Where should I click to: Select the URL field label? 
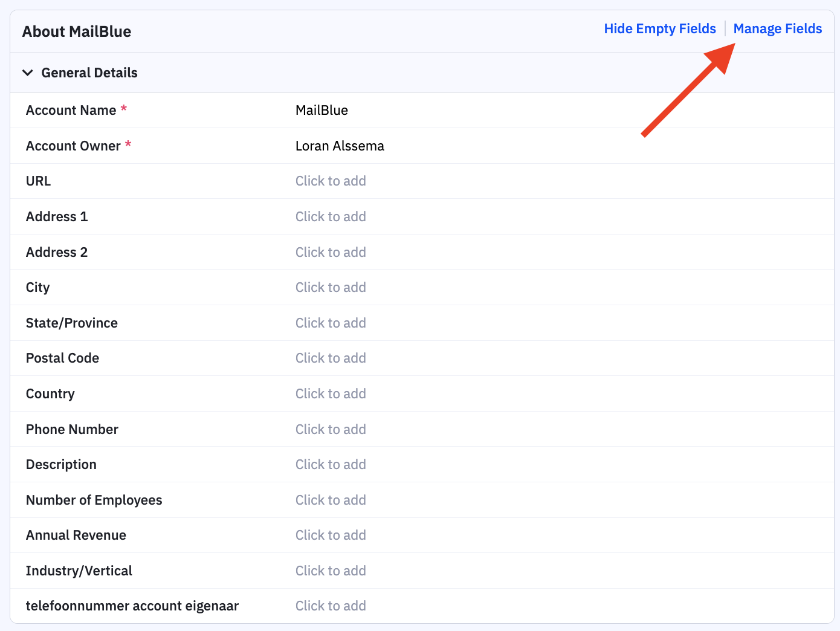point(38,181)
